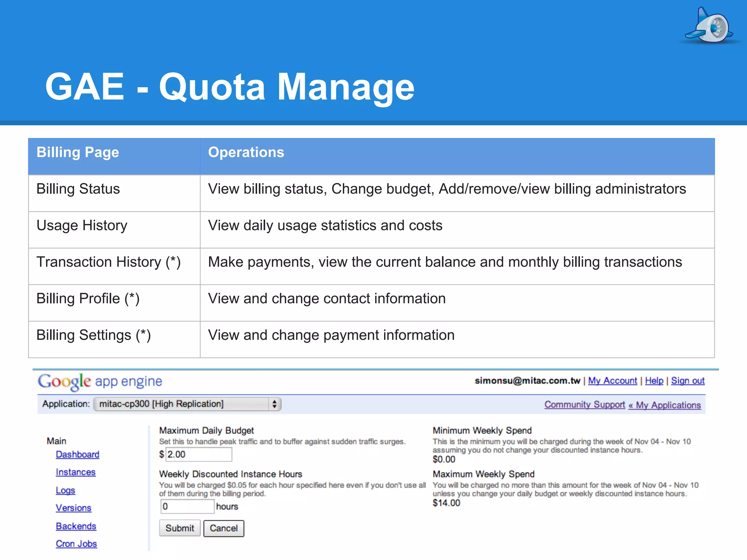The image size is (747, 560).
Task: Click the 'Billing Status' table cell
Action: click(114, 193)
